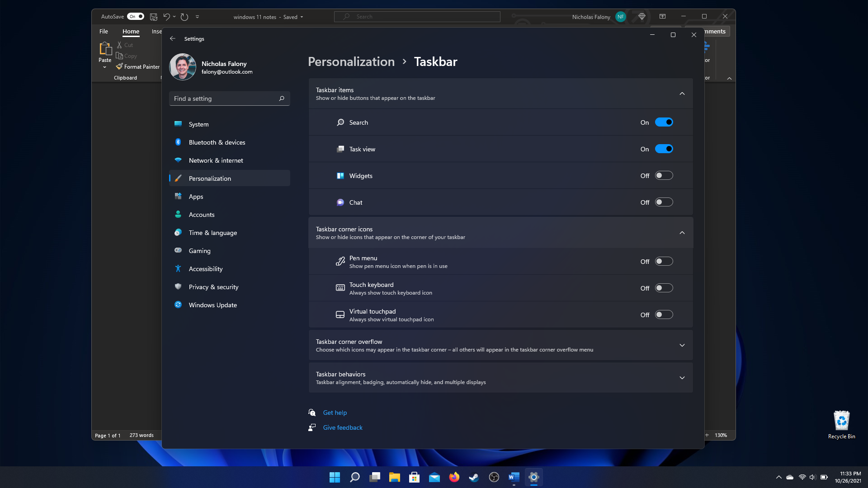This screenshot has width=868, height=488.
Task: Toggle AutoSave switch in Word
Action: (x=136, y=17)
